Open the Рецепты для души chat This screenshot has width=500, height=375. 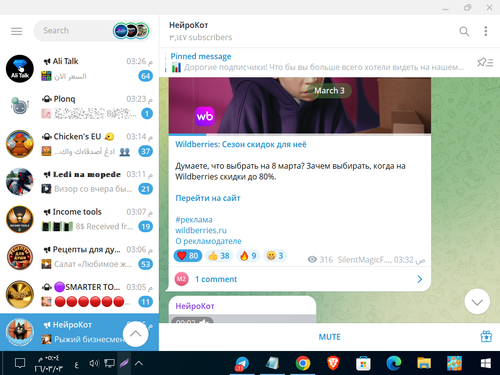(79, 257)
